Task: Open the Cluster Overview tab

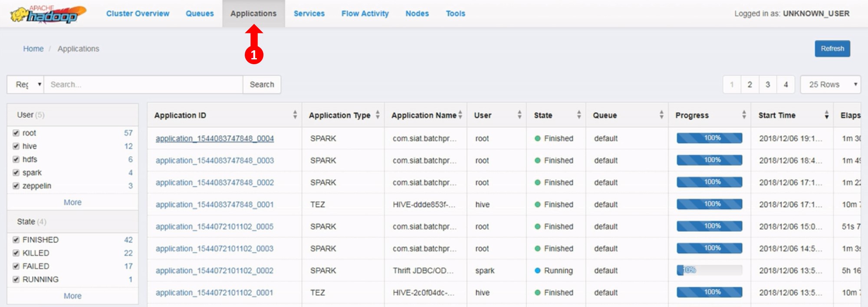Action: click(x=138, y=13)
